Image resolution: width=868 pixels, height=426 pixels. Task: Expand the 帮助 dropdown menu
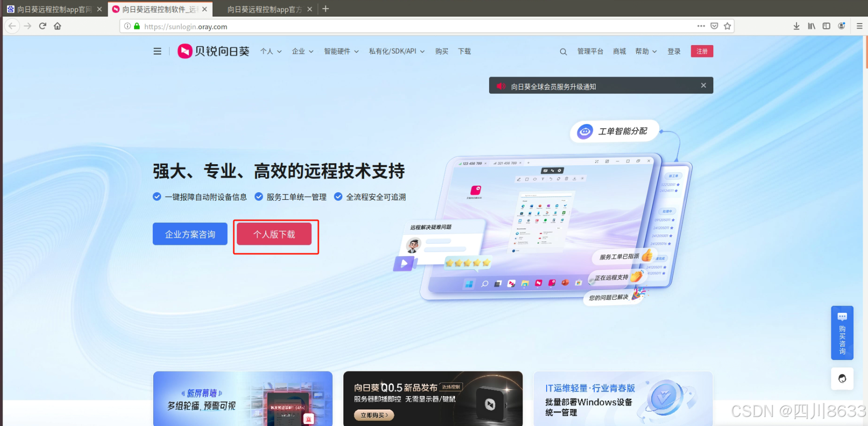646,51
